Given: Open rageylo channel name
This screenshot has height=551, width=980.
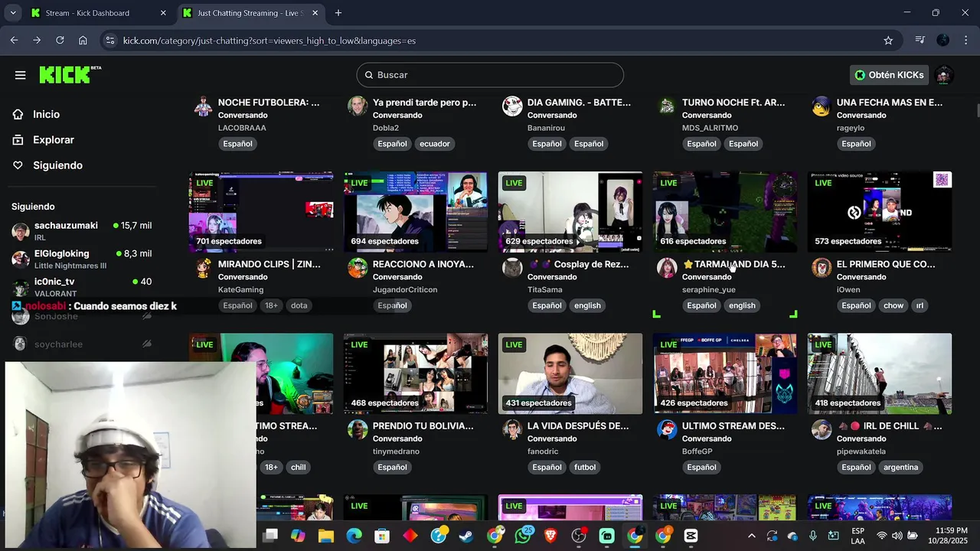Looking at the screenshot, I should pos(851,128).
